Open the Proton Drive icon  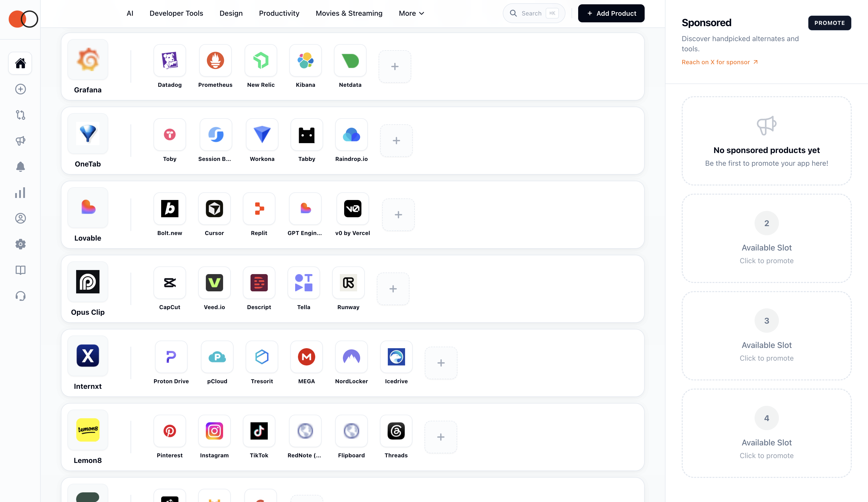tap(171, 357)
